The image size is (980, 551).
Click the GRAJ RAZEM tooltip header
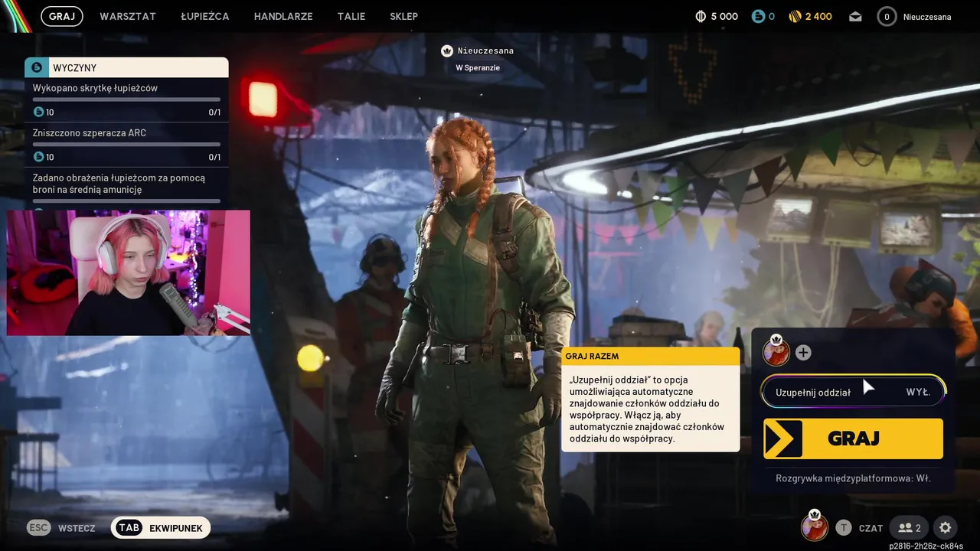[x=651, y=356]
